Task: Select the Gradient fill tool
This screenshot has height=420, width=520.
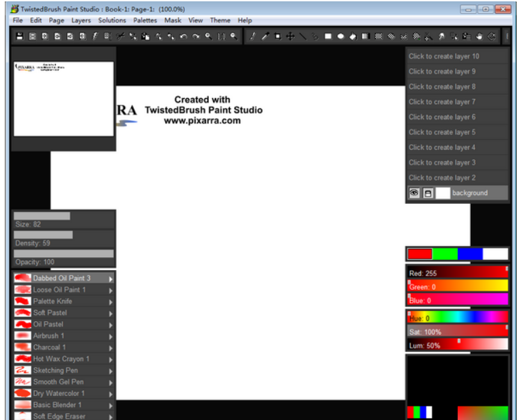Action: coord(366,36)
